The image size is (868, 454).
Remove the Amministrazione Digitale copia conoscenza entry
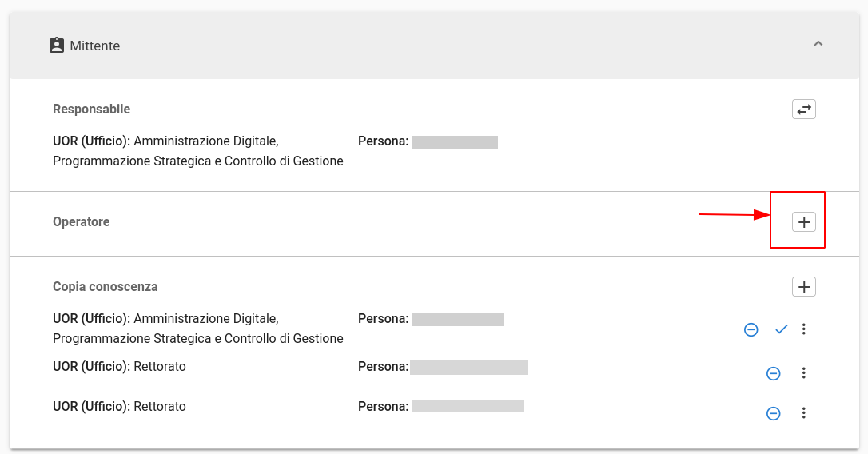point(751,329)
